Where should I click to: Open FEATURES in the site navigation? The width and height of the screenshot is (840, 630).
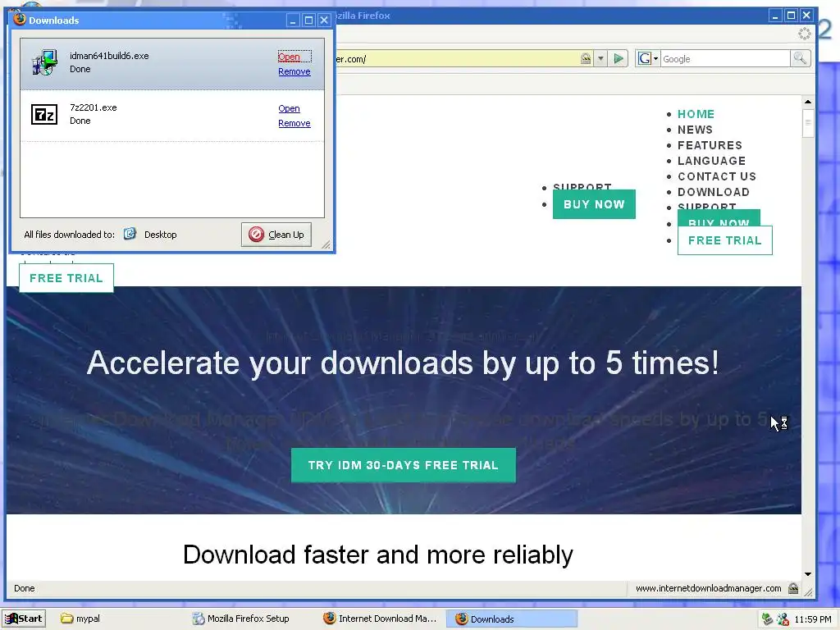coord(710,145)
